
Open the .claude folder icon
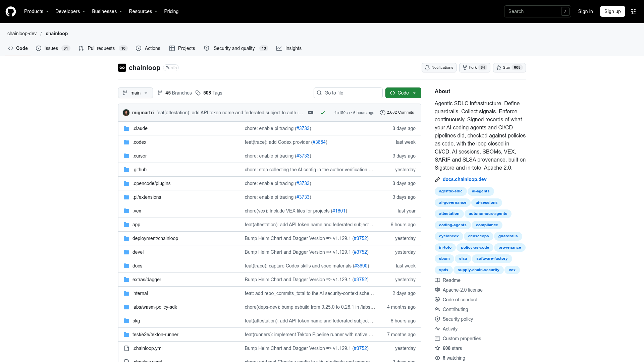point(126,128)
